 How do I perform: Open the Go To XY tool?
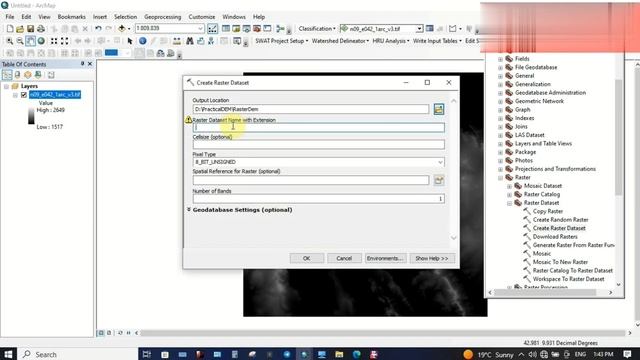pos(211,41)
